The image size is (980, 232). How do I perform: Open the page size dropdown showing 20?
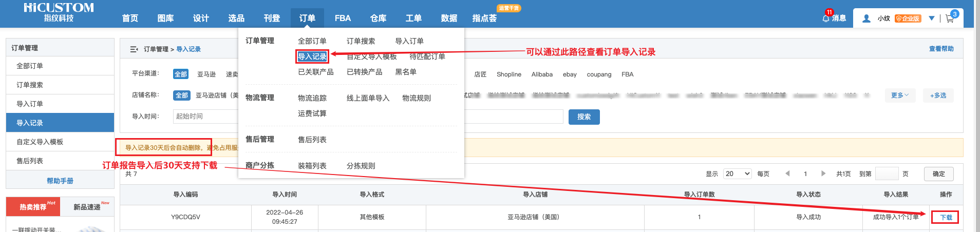737,174
